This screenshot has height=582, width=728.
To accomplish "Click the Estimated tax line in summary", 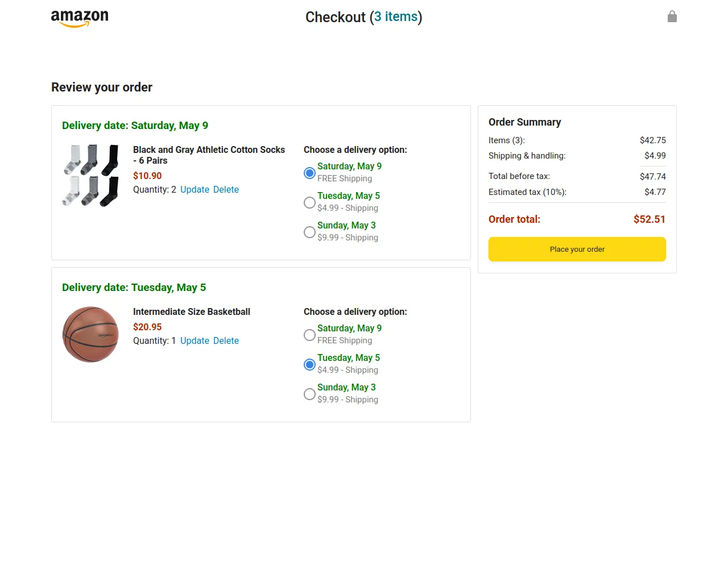I will 577,192.
